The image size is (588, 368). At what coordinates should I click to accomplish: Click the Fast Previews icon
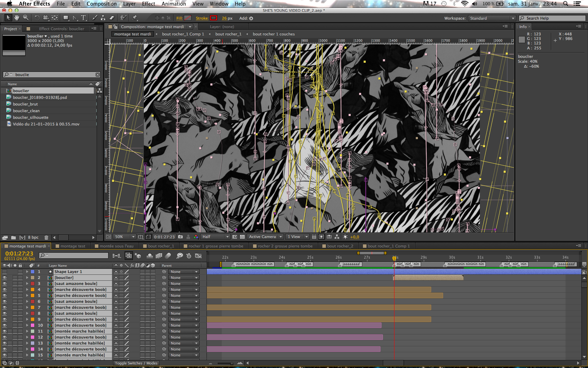[x=321, y=237]
